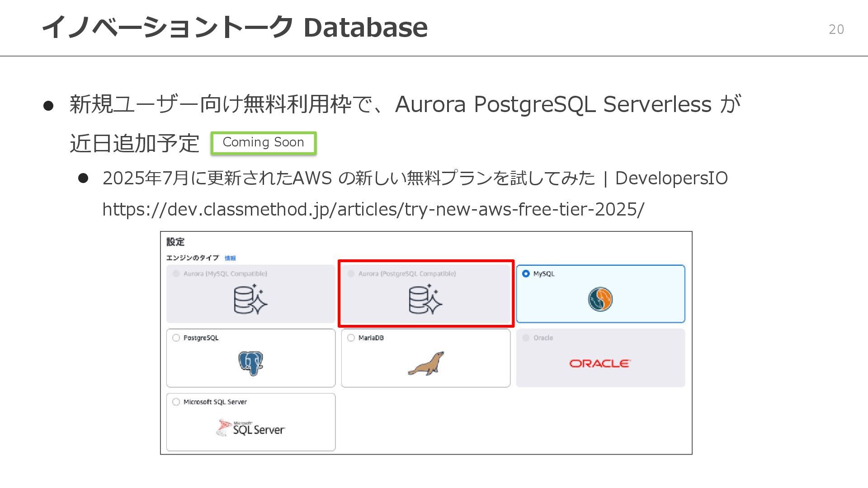Click the slide page number 20
The image size is (868, 488).
(836, 29)
